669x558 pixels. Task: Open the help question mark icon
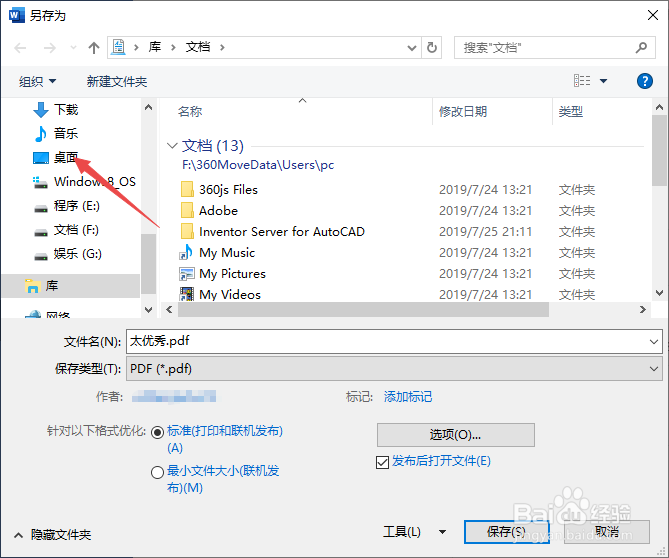point(645,81)
